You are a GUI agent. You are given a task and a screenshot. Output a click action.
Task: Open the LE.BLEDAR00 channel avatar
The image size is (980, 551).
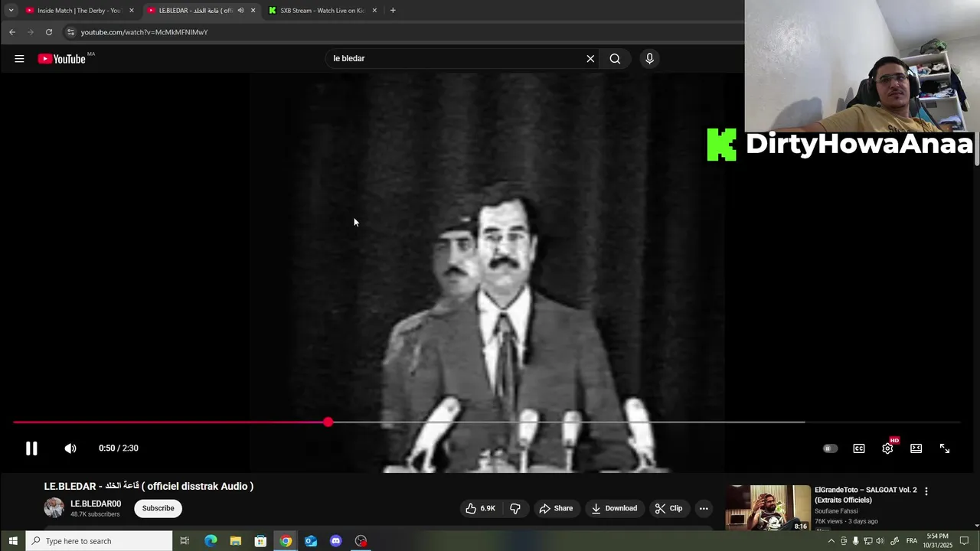54,507
